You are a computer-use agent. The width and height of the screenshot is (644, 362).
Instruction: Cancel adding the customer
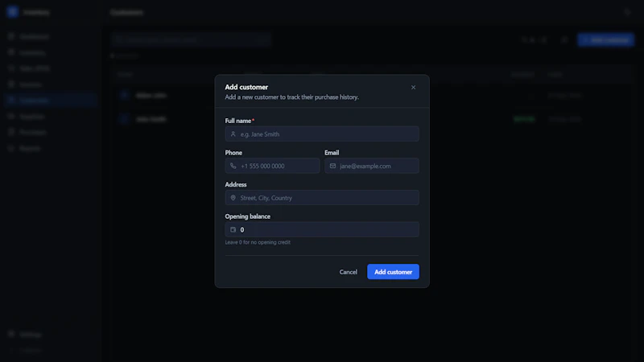coord(349,272)
